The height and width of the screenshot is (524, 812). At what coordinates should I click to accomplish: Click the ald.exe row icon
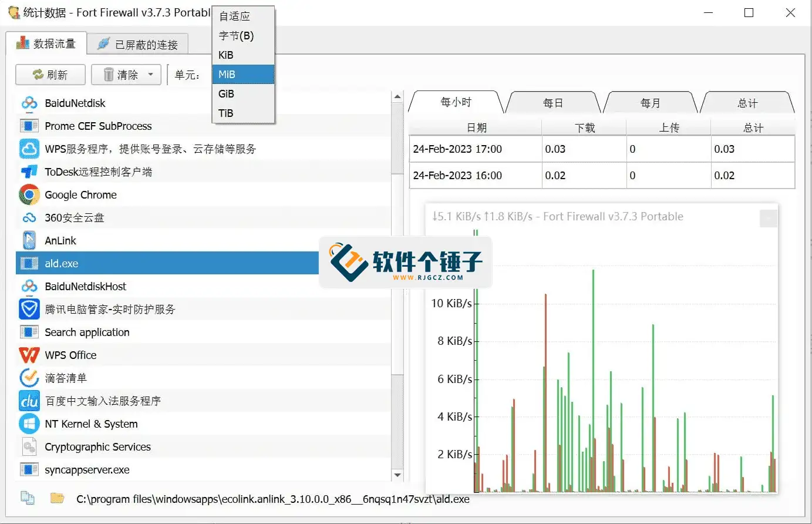click(29, 263)
